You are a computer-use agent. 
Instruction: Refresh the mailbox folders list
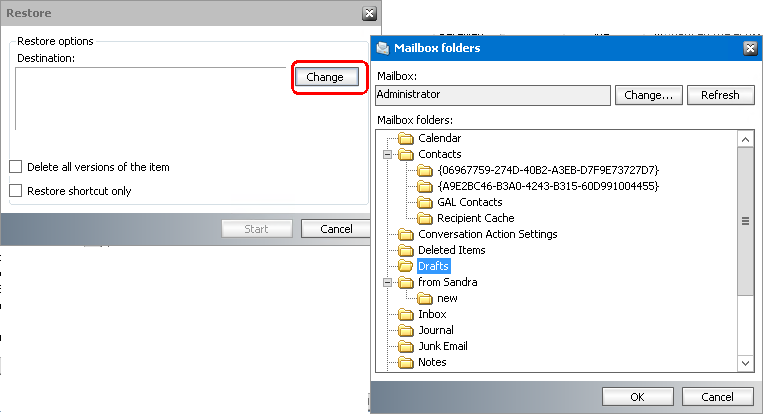click(x=720, y=95)
